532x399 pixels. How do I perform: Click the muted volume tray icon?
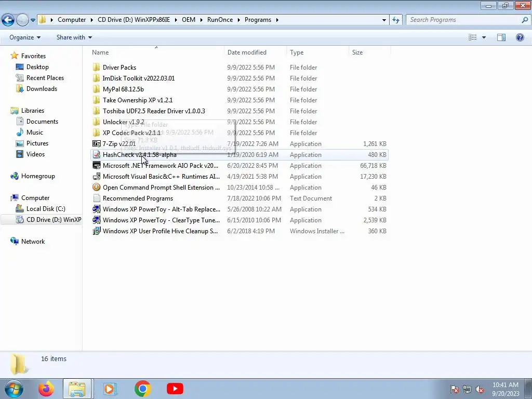[x=480, y=389]
